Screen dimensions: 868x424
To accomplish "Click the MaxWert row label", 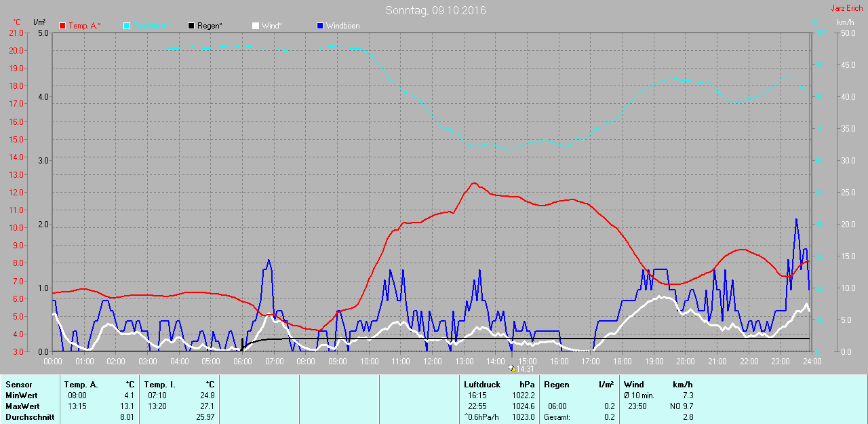I will tap(23, 406).
